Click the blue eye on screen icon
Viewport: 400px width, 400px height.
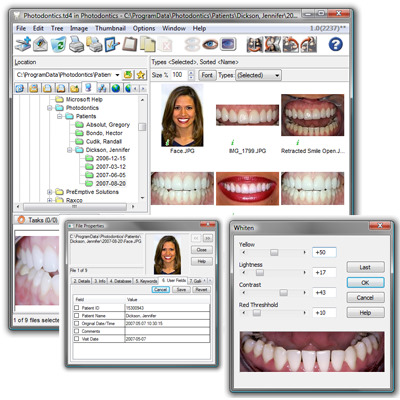click(228, 44)
